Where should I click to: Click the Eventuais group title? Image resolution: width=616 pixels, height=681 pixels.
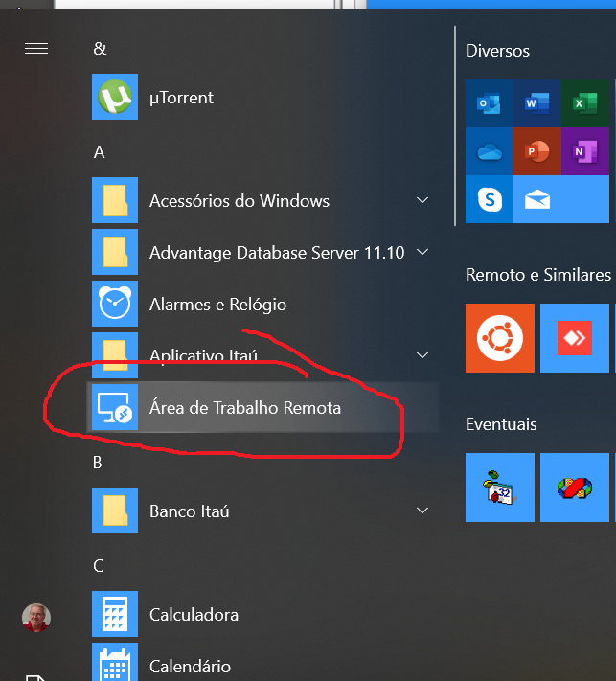[x=501, y=424]
